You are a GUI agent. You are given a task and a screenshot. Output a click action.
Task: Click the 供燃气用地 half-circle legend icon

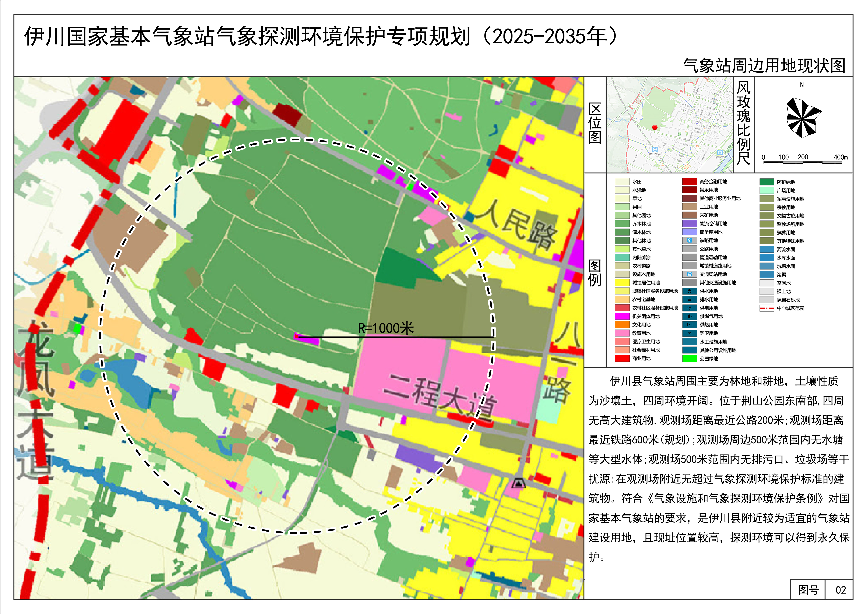[690, 317]
